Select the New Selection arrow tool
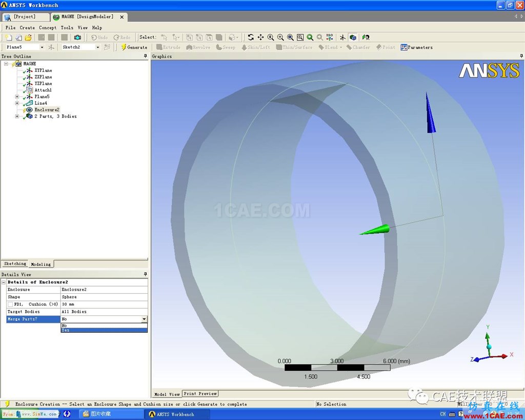 (164, 37)
